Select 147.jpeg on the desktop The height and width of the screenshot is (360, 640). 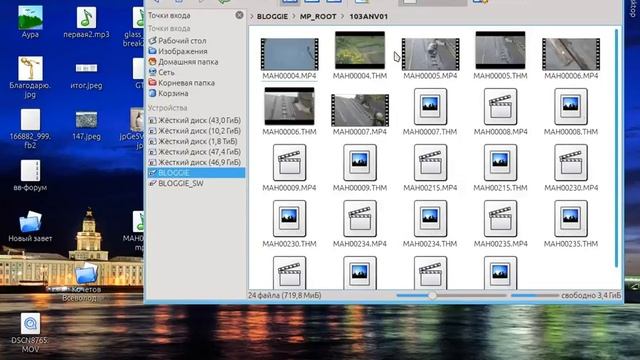[87, 126]
